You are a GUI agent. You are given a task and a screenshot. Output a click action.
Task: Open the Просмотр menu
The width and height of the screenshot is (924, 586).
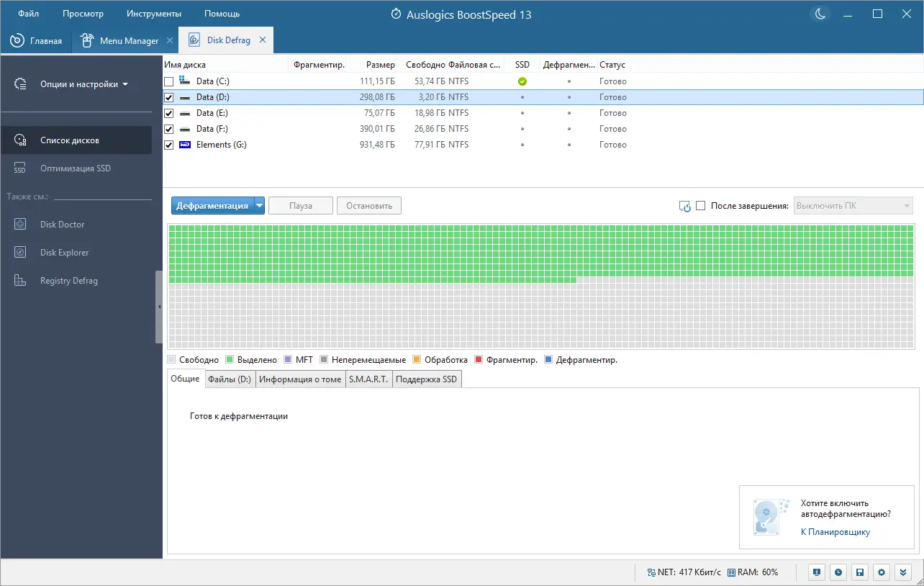coord(83,14)
